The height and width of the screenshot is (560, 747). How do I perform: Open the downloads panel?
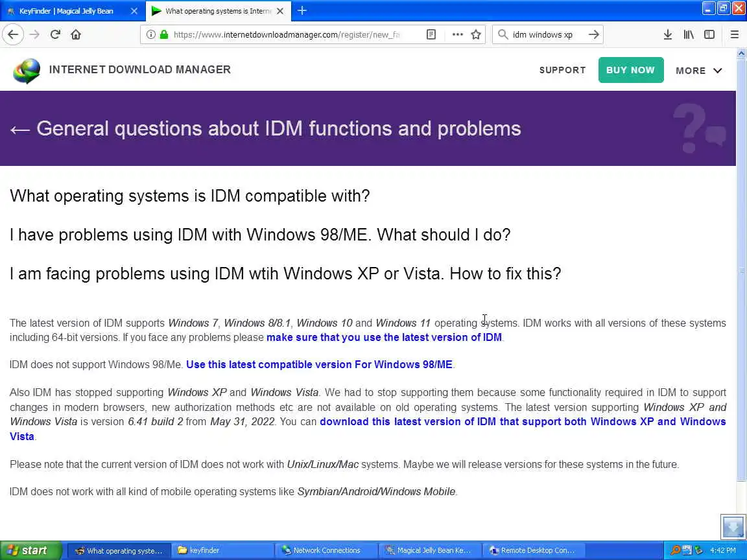668,34
